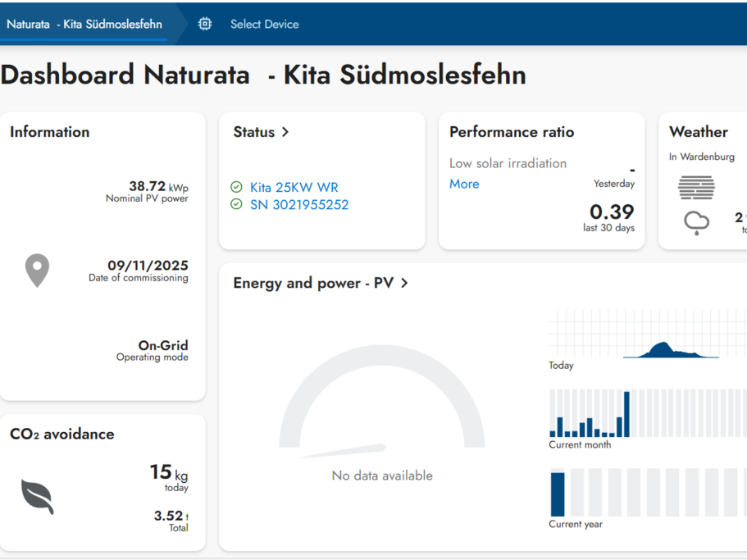Expand Energy and power - PV chevron
The image size is (747, 560).
(x=404, y=283)
